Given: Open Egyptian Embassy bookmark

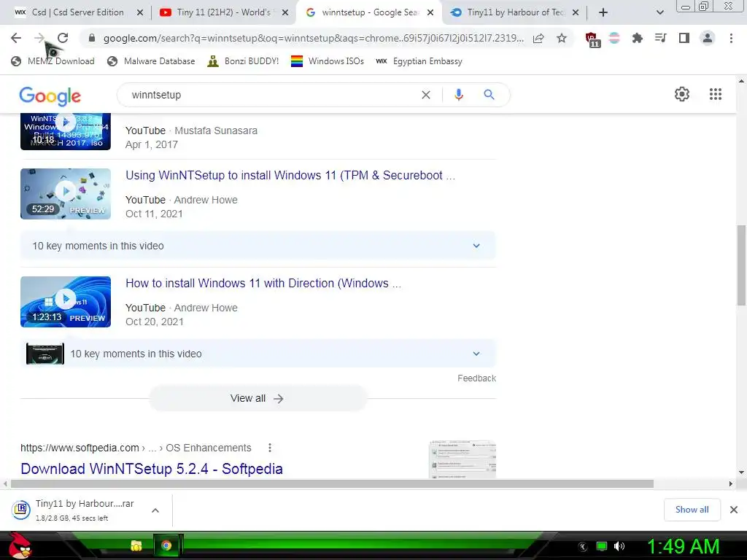Looking at the screenshot, I should click(x=419, y=61).
